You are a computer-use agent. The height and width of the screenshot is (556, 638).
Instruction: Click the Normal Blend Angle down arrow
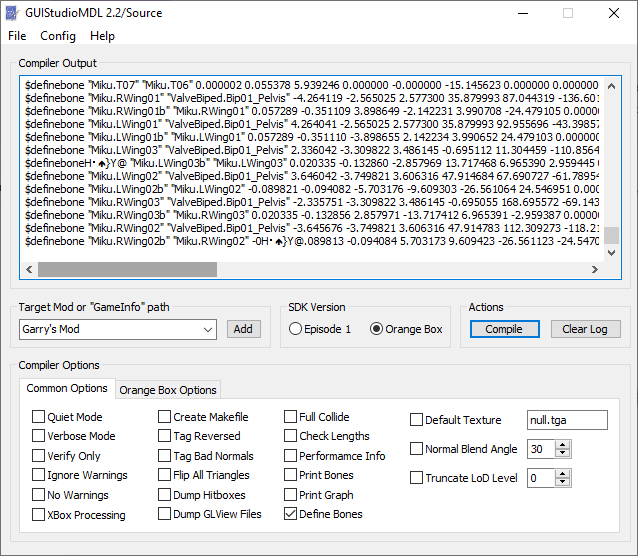[x=563, y=454]
